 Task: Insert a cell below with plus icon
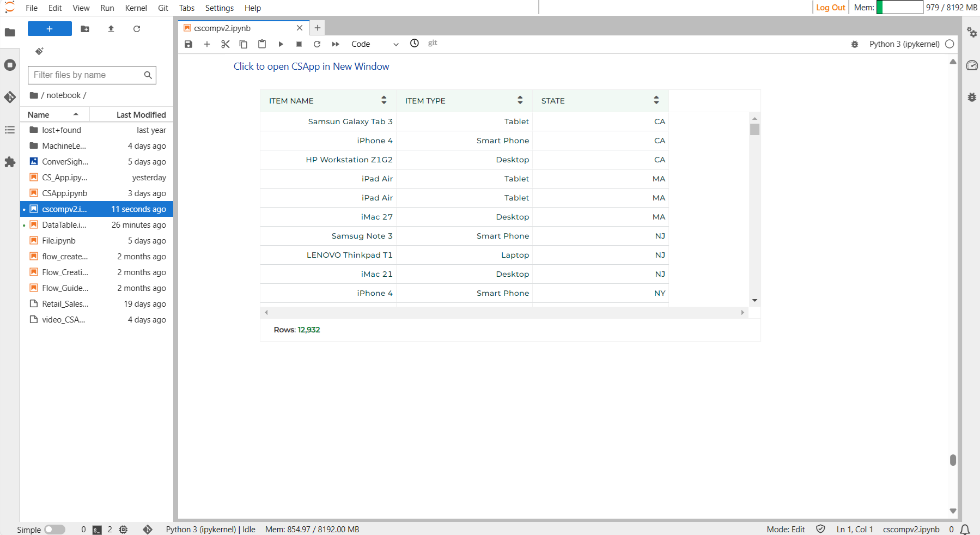207,44
